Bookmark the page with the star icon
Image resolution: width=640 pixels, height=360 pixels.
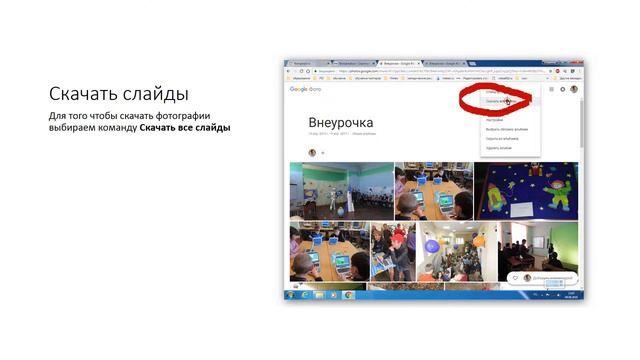[x=550, y=71]
